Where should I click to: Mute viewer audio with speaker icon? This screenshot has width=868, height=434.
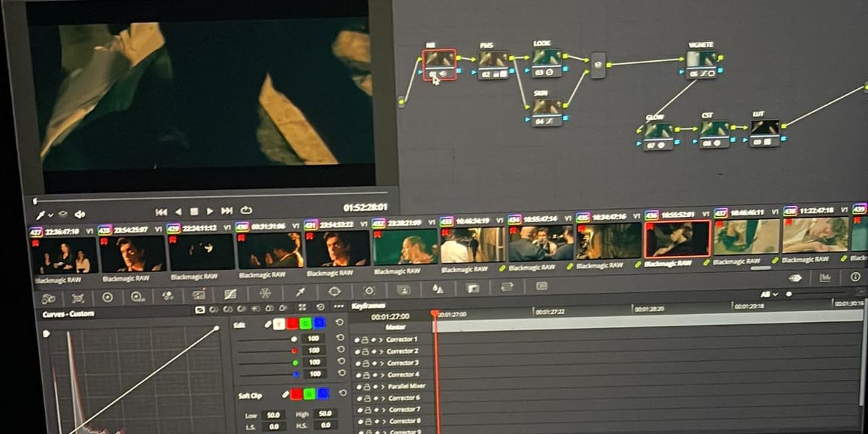79,214
